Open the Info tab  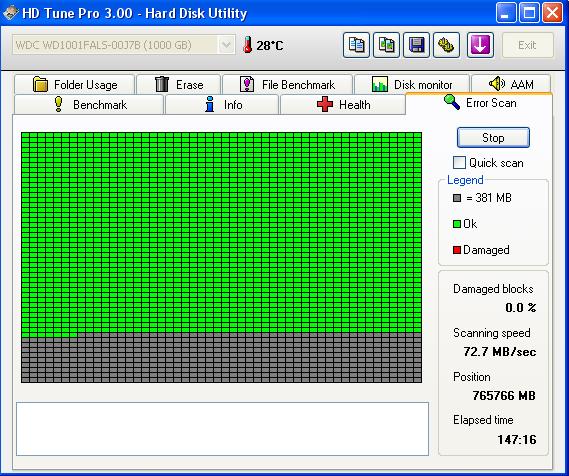coord(222,105)
